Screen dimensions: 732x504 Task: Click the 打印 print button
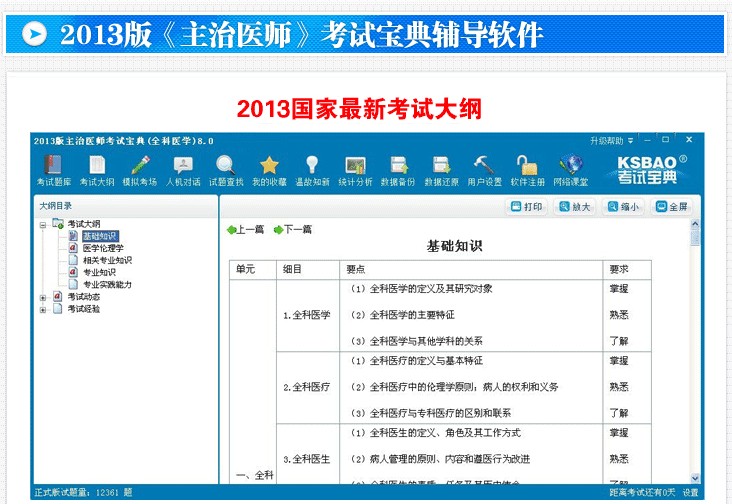527,207
